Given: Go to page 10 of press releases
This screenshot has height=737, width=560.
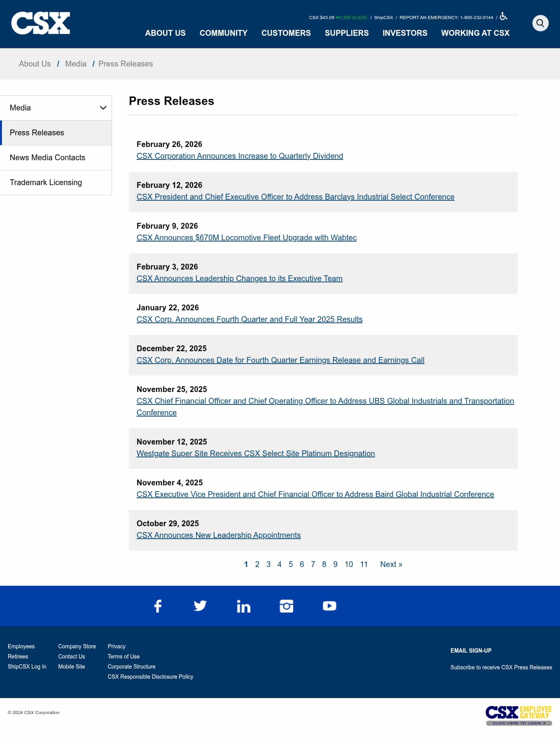Looking at the screenshot, I should tap(349, 564).
